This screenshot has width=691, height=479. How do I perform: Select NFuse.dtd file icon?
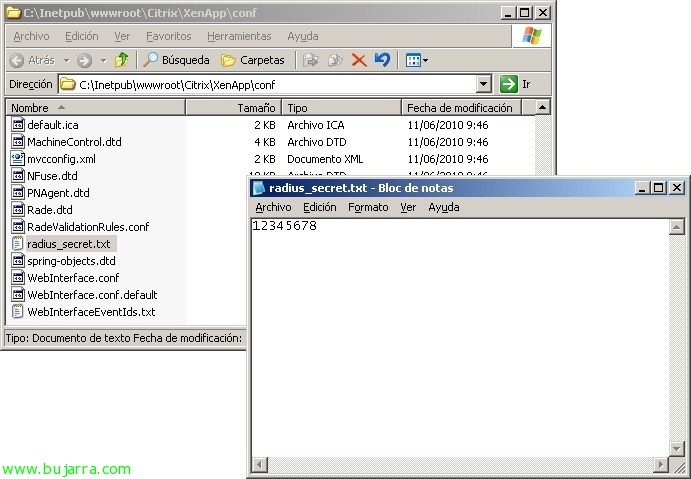pos(17,176)
